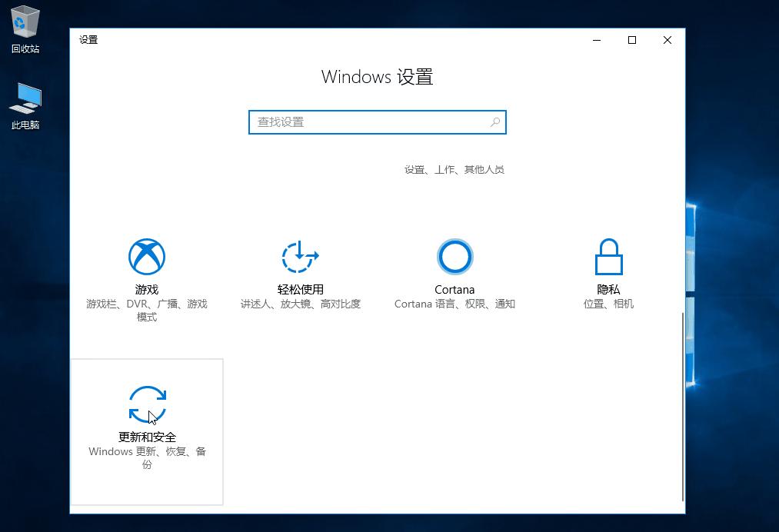The image size is (779, 532).
Task: Open the 隐私 (Privacy) lock icon
Action: [x=608, y=256]
